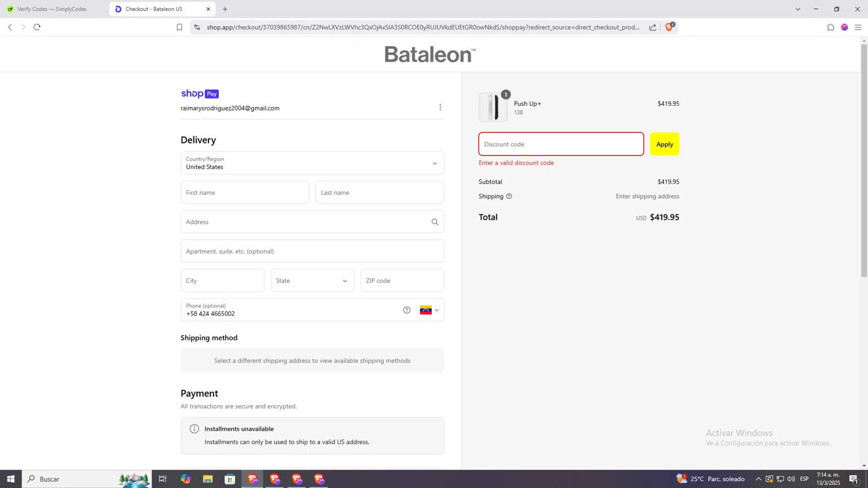This screenshot has height=488, width=868.
Task: Click the Installments unavailable info icon
Action: pyautogui.click(x=194, y=429)
